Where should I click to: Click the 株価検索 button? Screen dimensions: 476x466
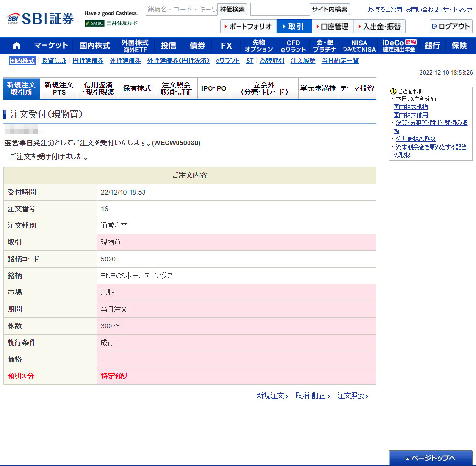coord(232,9)
